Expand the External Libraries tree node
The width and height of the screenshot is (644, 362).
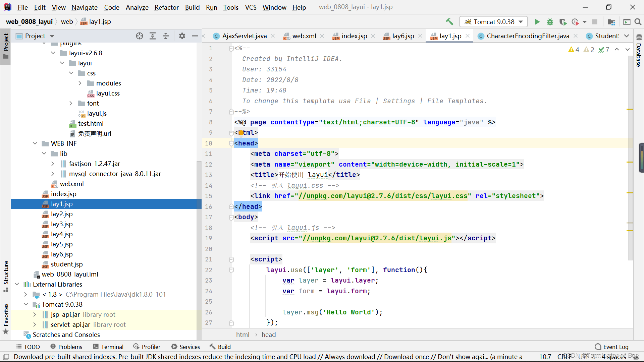[16, 284]
